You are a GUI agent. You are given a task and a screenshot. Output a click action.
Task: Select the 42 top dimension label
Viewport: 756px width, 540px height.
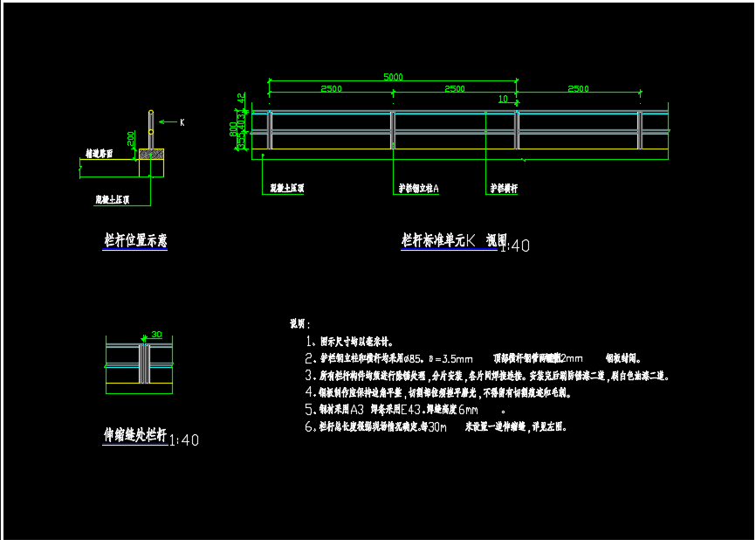pos(241,98)
